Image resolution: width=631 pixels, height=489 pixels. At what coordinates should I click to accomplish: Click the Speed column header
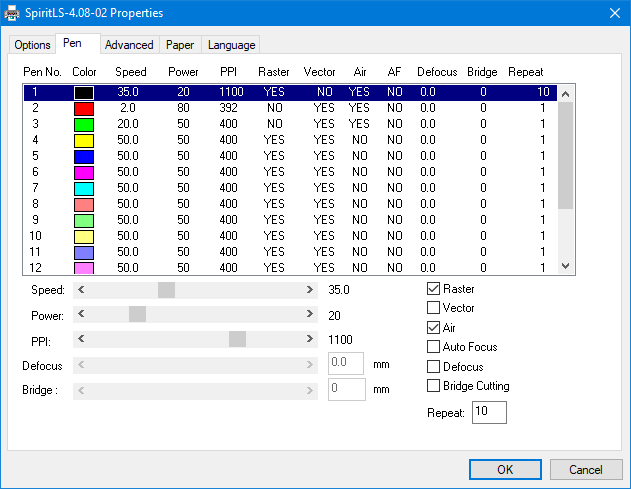click(131, 72)
